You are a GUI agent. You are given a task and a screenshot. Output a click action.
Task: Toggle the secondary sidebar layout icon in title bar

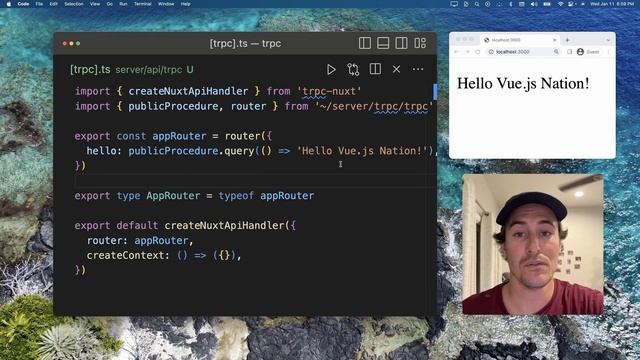pyautogui.click(x=401, y=43)
